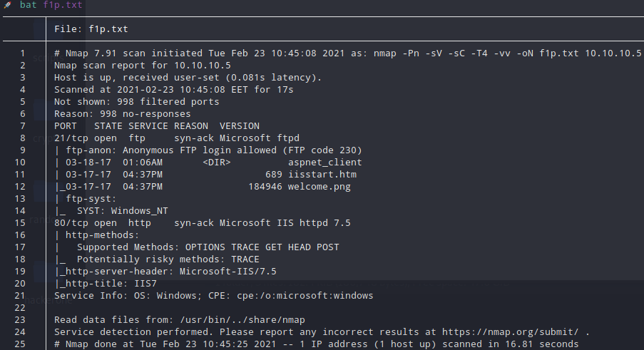The height and width of the screenshot is (350, 644).
Task: Click line number 25 in gutter
Action: [20, 344]
